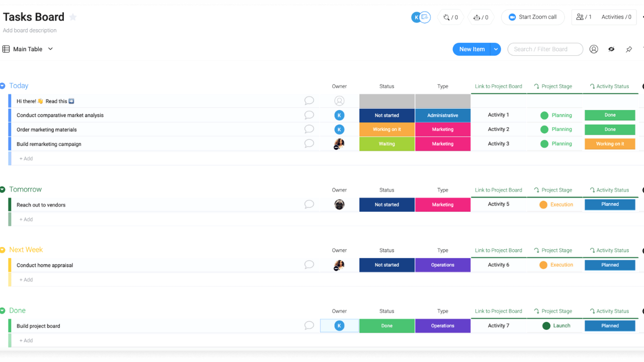Screen dimensions: 644x362
Task: Click owner K avatar for Build project board
Action: [x=340, y=326]
